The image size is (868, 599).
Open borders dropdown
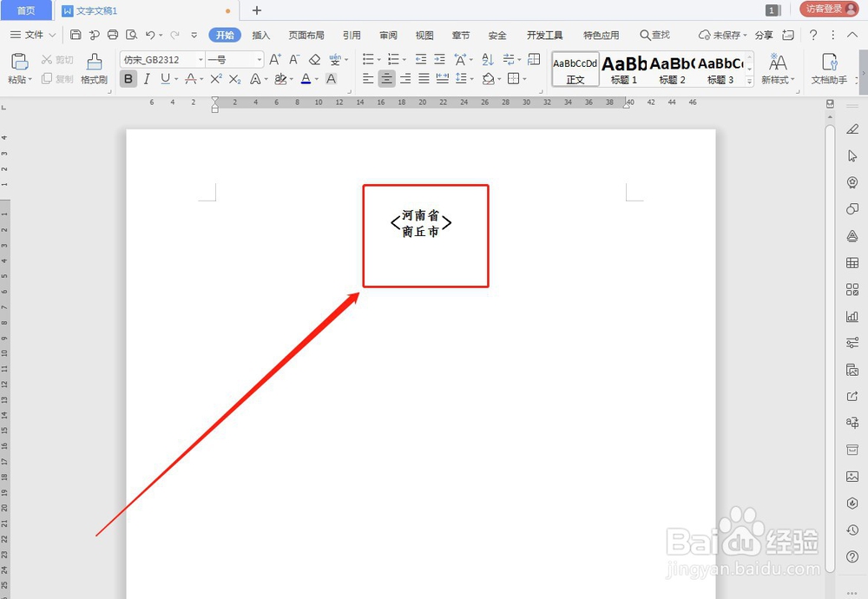tap(524, 79)
